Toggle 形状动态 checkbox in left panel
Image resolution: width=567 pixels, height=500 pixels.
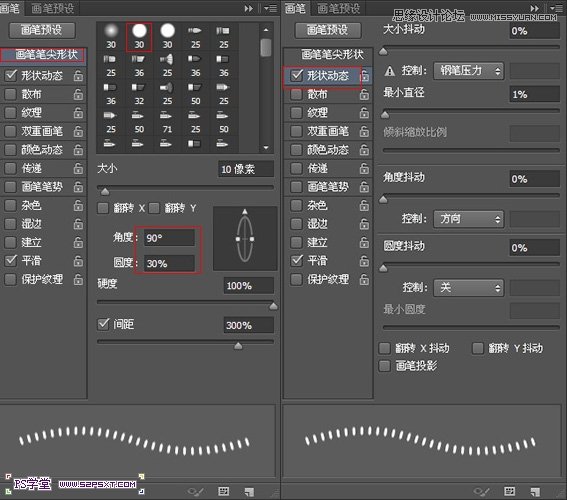(11, 75)
